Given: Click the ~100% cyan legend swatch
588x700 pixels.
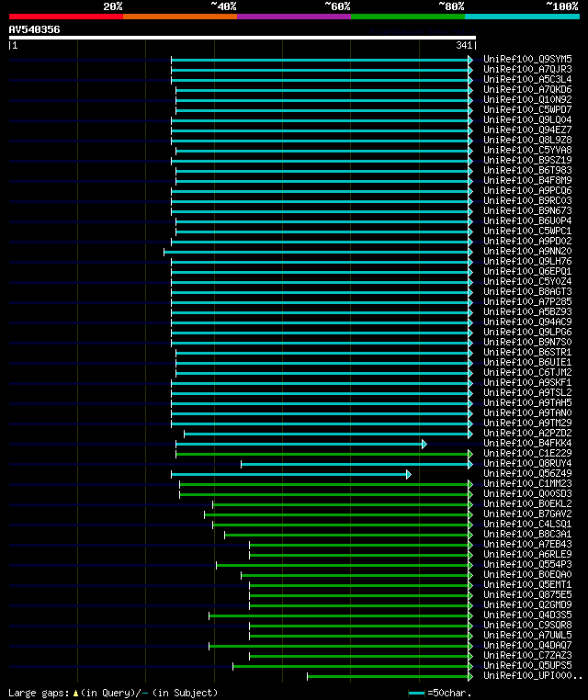Looking at the screenshot, I should click(x=522, y=17).
